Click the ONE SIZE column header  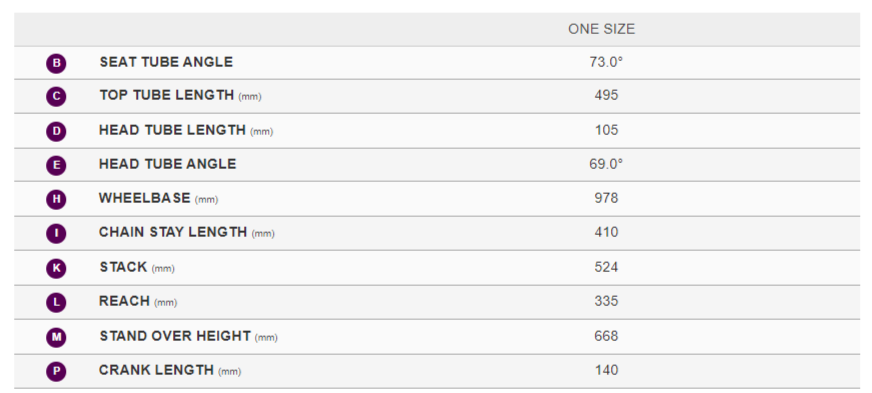[x=601, y=29]
